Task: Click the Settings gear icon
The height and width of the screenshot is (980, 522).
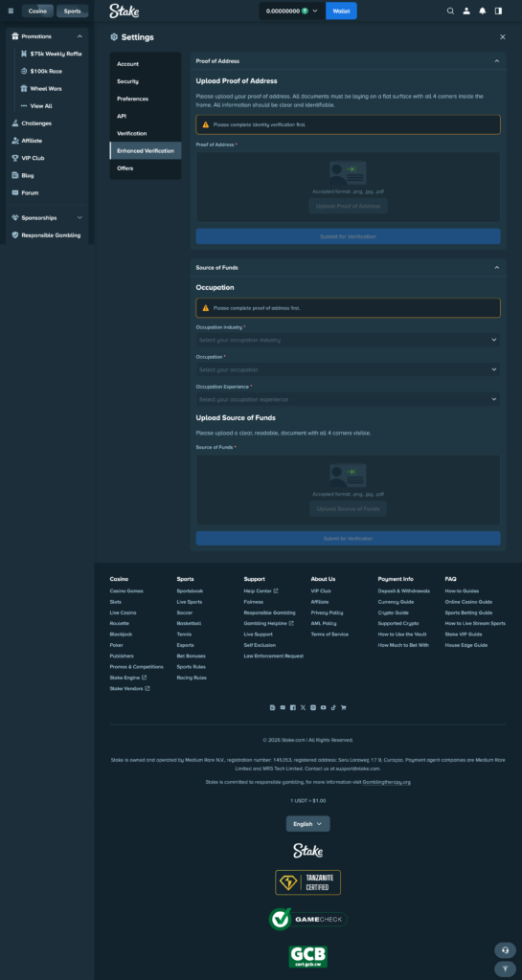Action: [x=114, y=37]
